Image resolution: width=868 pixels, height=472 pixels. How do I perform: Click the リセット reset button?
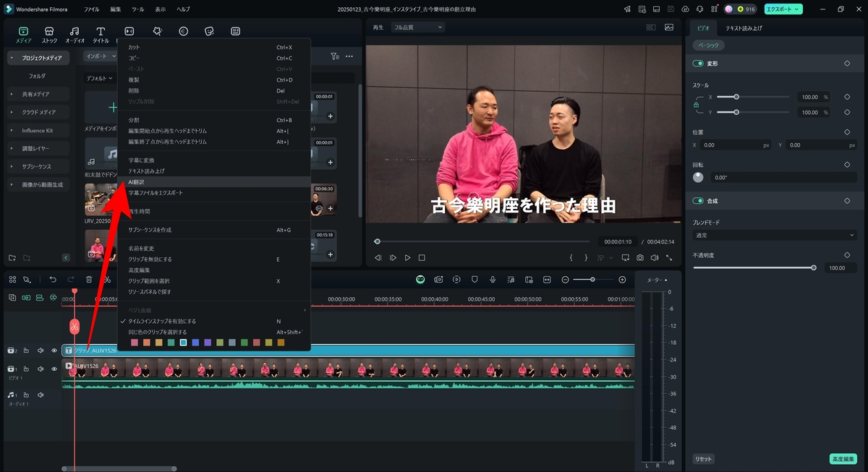(703, 459)
